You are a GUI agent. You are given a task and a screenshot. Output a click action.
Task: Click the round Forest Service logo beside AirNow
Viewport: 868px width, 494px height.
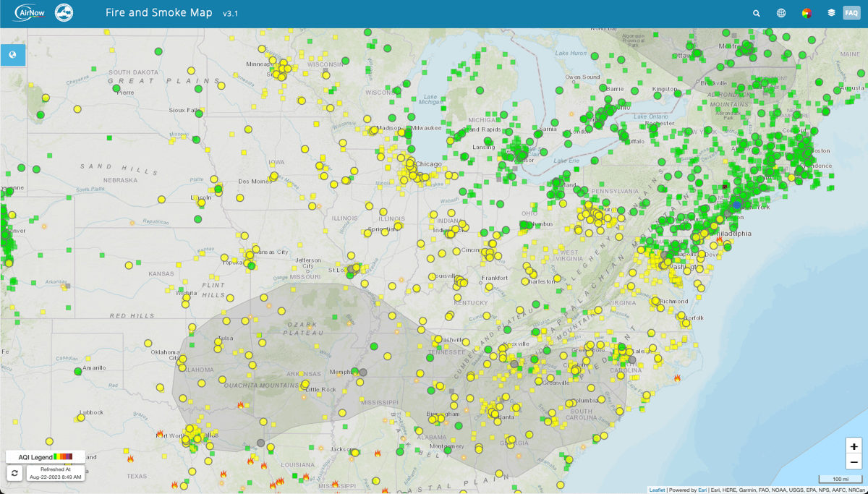64,13
